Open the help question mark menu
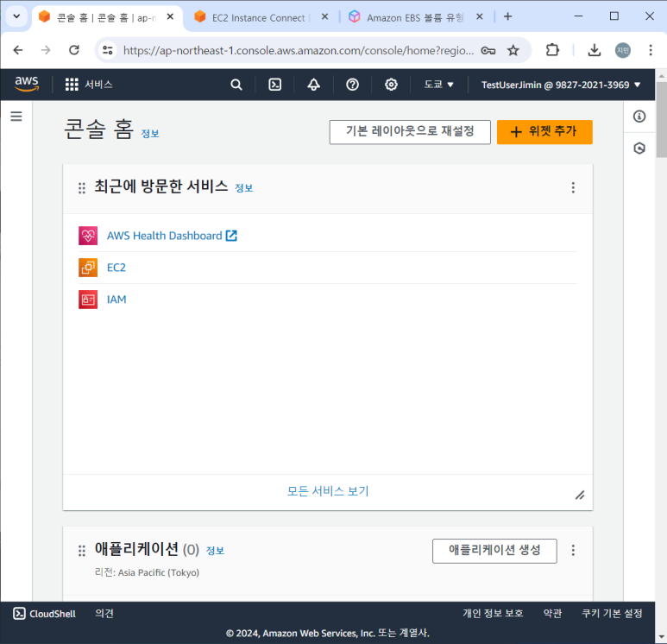Screen dimensions: 667x644 pos(352,85)
